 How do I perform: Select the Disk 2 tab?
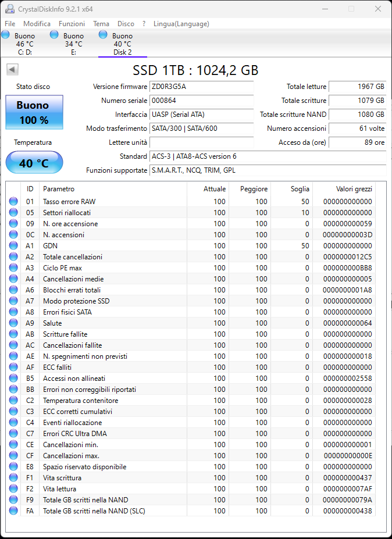pos(122,44)
